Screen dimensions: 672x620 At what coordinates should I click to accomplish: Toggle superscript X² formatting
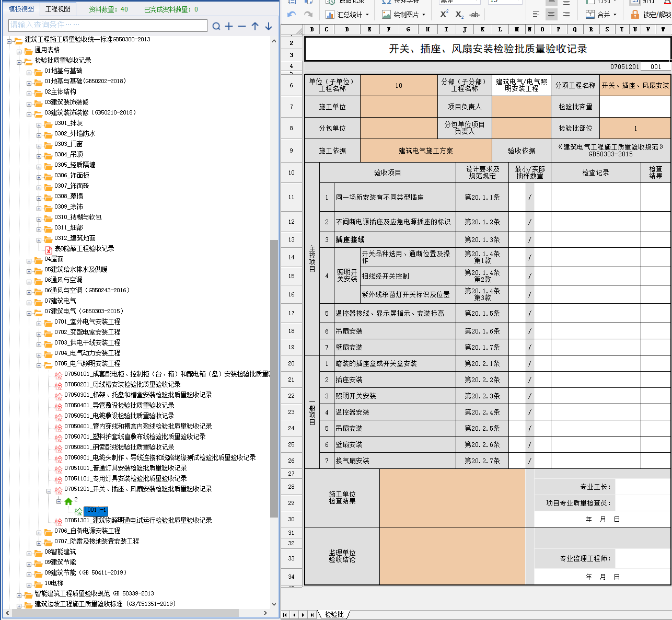click(x=444, y=14)
